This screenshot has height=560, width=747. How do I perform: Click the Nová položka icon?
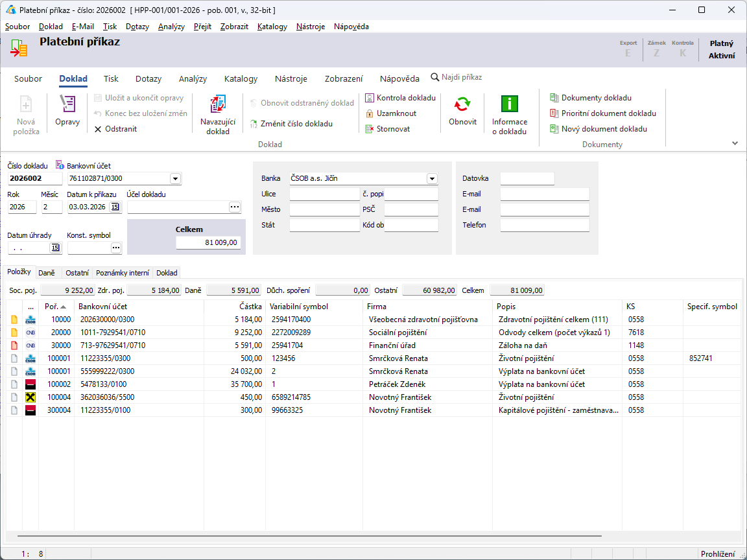pos(26,104)
